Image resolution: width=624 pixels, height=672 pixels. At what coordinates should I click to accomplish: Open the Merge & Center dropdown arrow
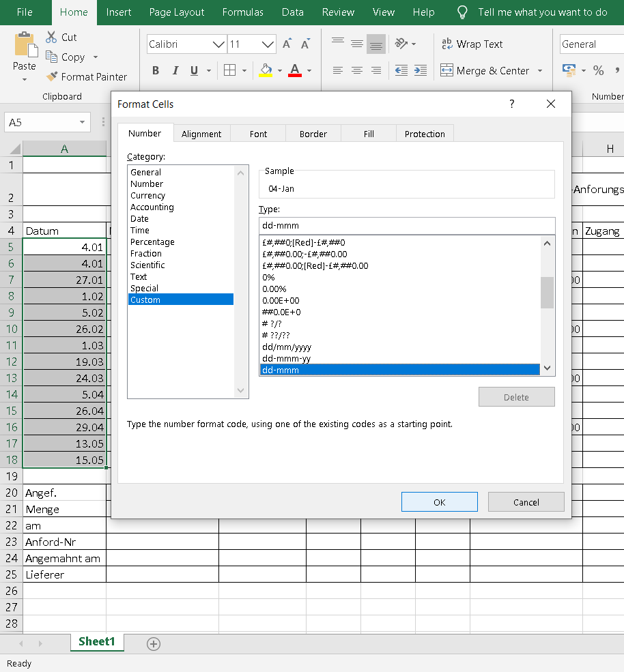pos(540,71)
